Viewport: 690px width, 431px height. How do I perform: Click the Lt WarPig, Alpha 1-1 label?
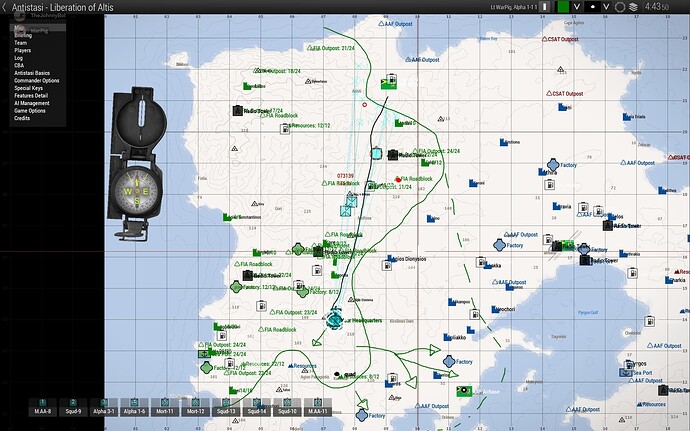[x=514, y=7]
